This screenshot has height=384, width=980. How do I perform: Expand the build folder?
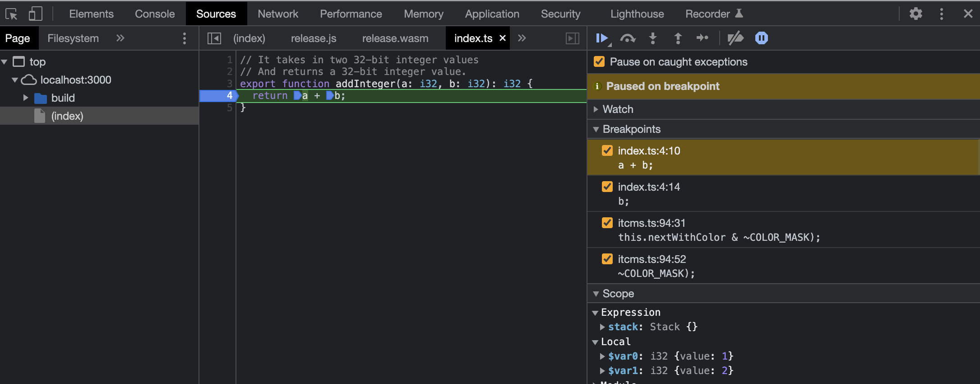pos(26,98)
